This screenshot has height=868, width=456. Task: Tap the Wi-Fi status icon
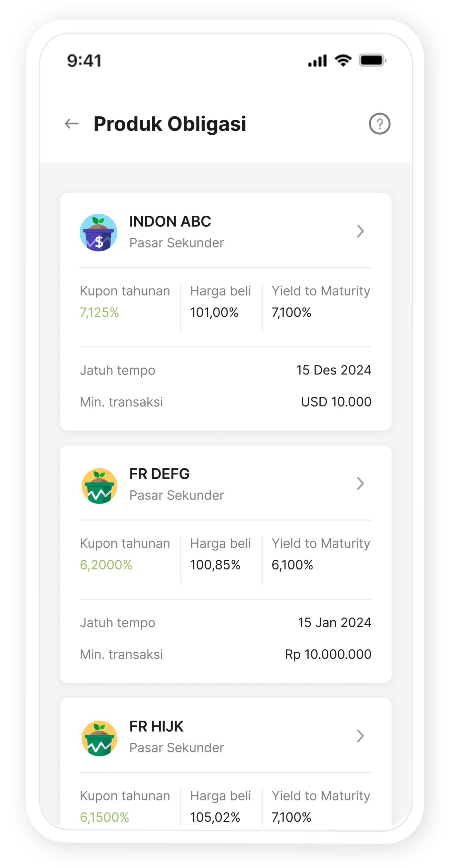coord(343,61)
